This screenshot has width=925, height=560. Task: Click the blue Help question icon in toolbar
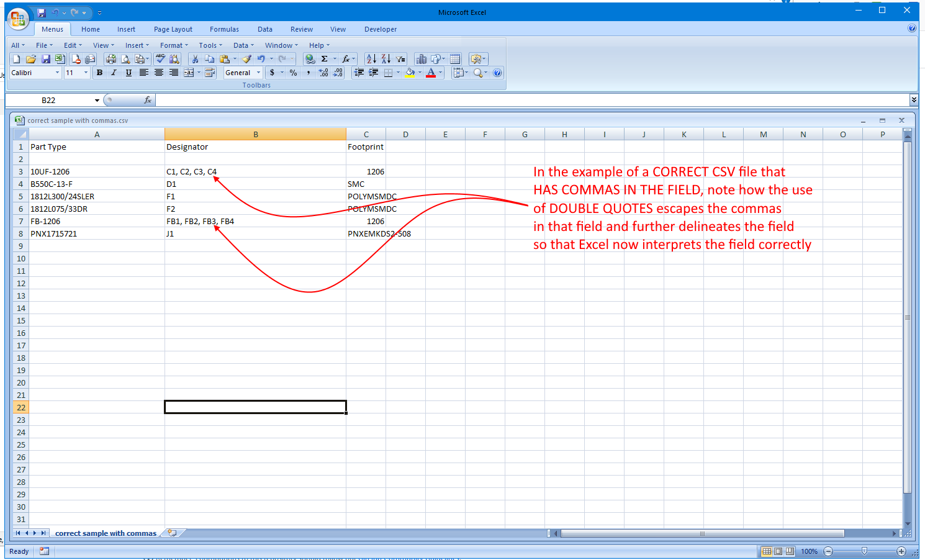pos(497,73)
